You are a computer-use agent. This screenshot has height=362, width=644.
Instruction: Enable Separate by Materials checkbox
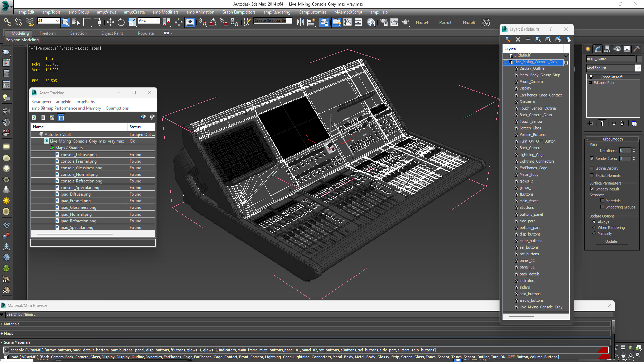pos(602,201)
